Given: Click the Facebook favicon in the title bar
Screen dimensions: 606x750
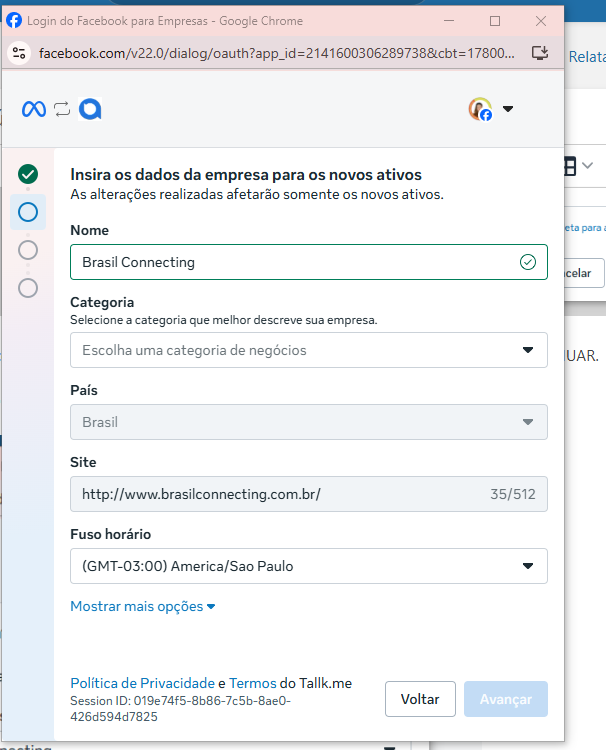Looking at the screenshot, I should [14, 21].
